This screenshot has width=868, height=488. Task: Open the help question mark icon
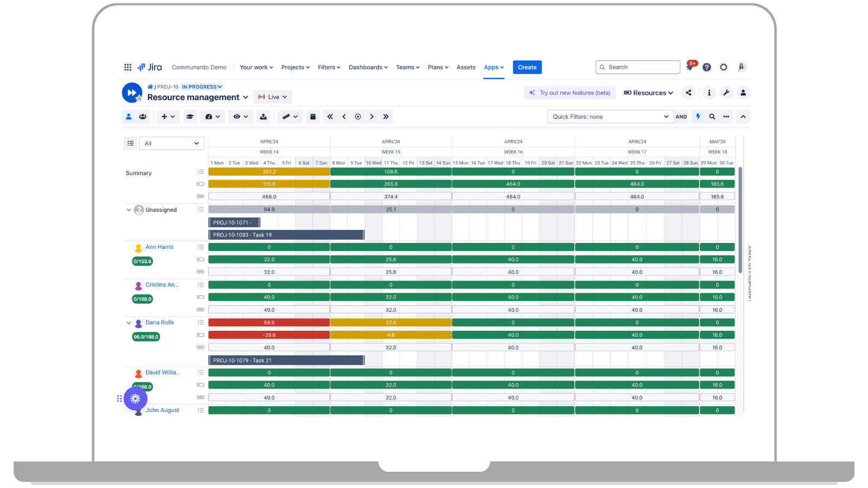pyautogui.click(x=706, y=67)
